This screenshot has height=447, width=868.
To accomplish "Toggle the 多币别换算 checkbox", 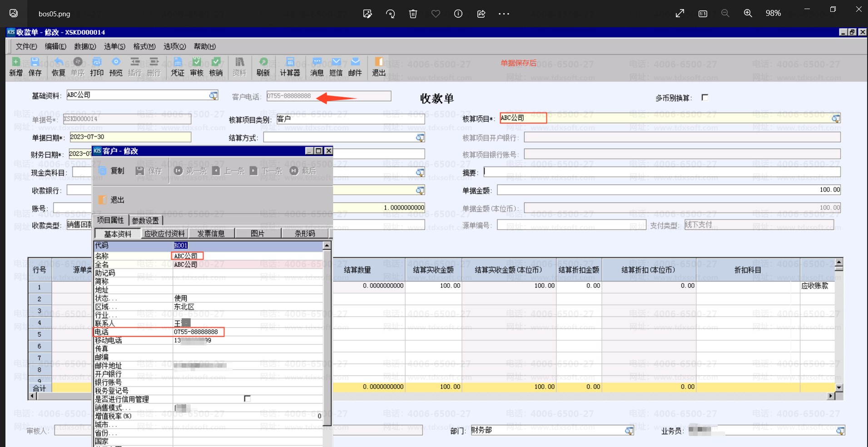I will pos(704,98).
